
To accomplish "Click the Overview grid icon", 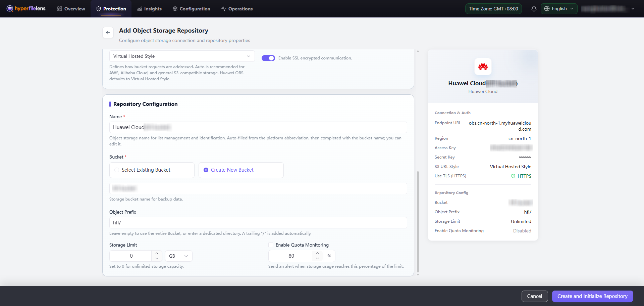I will pos(60,9).
